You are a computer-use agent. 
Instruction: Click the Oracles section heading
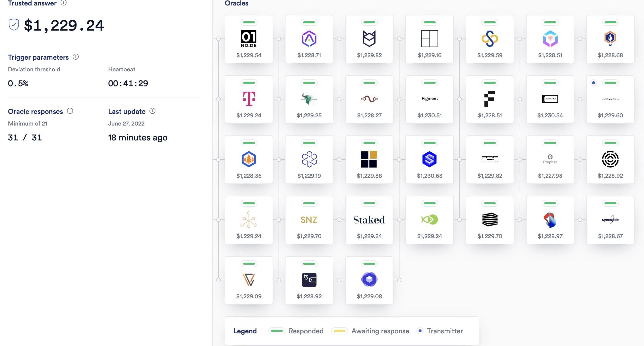pyautogui.click(x=236, y=3)
